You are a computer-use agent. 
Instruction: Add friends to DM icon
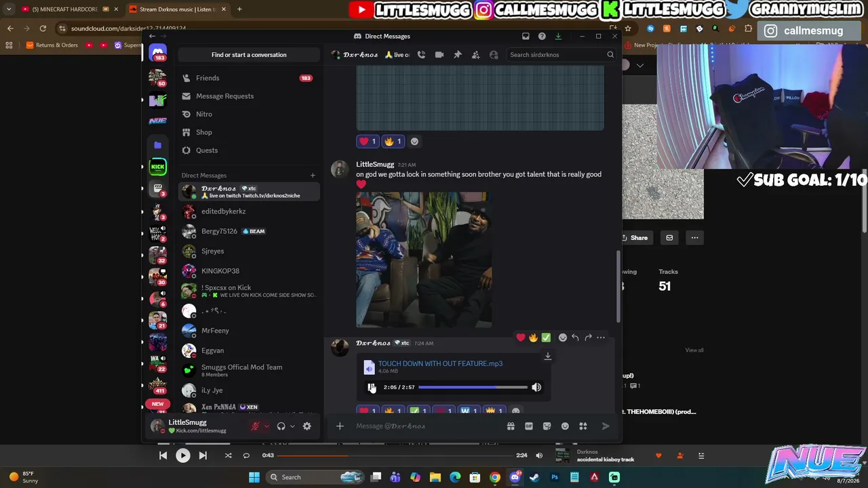[x=475, y=55]
